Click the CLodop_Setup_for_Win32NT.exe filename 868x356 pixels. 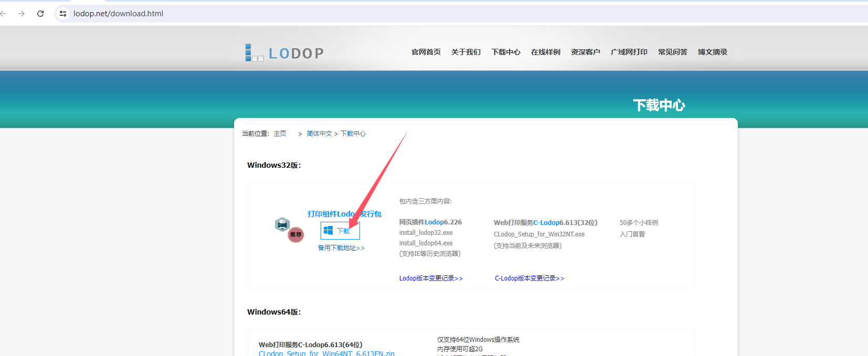coord(539,234)
